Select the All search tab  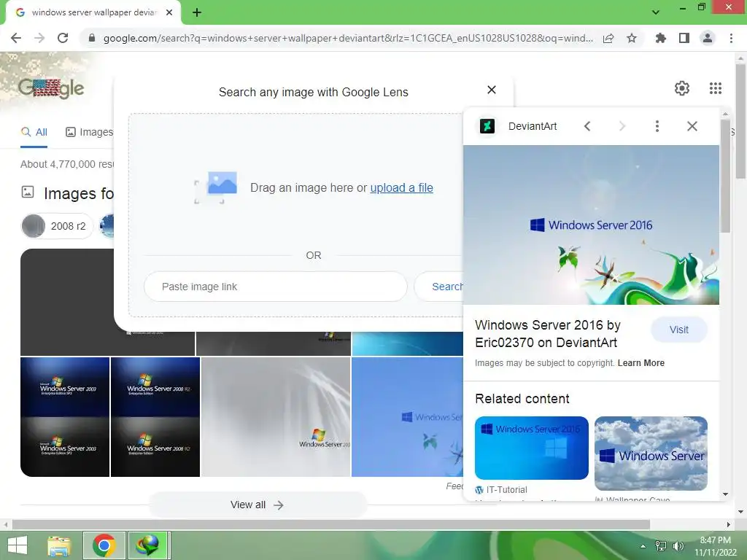(x=34, y=132)
